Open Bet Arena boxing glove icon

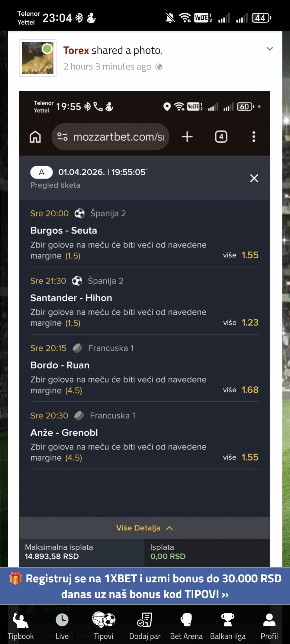[186, 620]
